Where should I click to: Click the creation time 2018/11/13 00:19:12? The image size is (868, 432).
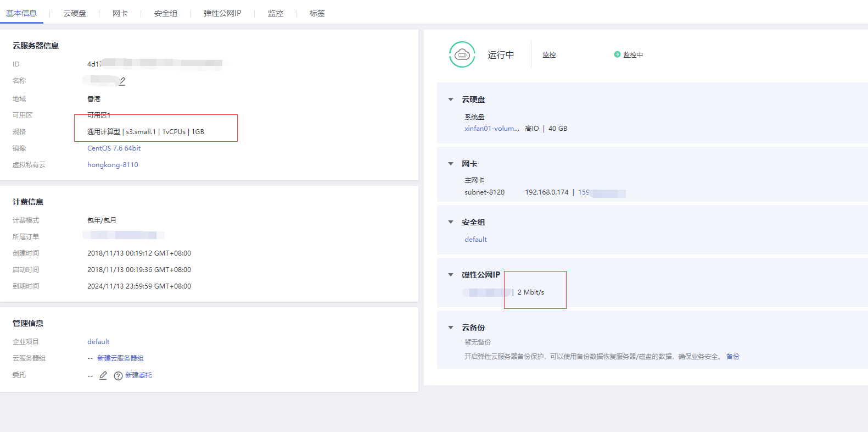pos(139,253)
